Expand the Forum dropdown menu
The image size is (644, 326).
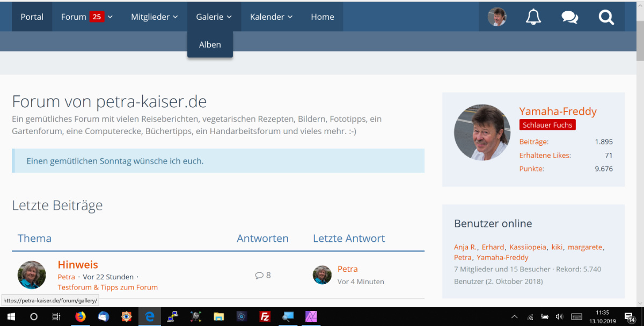(86, 17)
